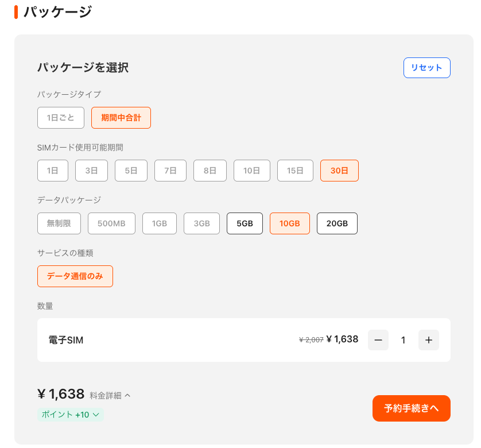The width and height of the screenshot is (481, 448).
Task: Choose the 15日 SIM usage period
Action: pyautogui.click(x=295, y=170)
